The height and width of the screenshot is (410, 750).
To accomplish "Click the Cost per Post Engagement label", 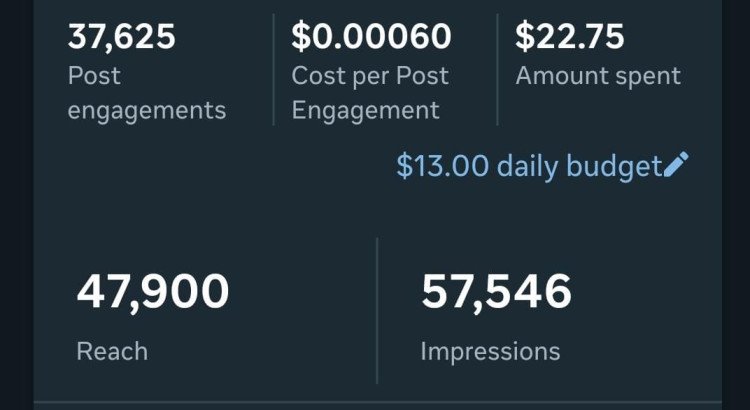I will tap(370, 93).
